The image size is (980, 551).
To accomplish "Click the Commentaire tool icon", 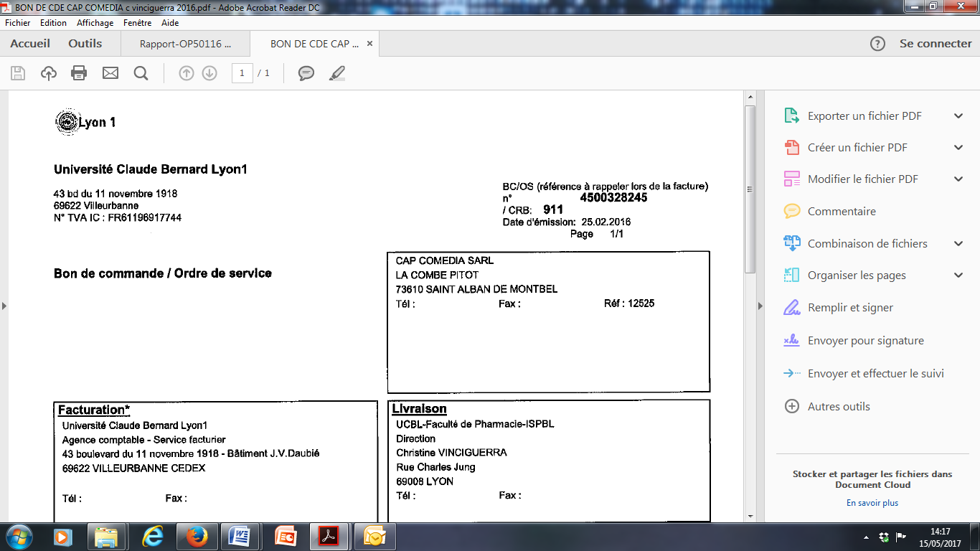I will tap(791, 211).
